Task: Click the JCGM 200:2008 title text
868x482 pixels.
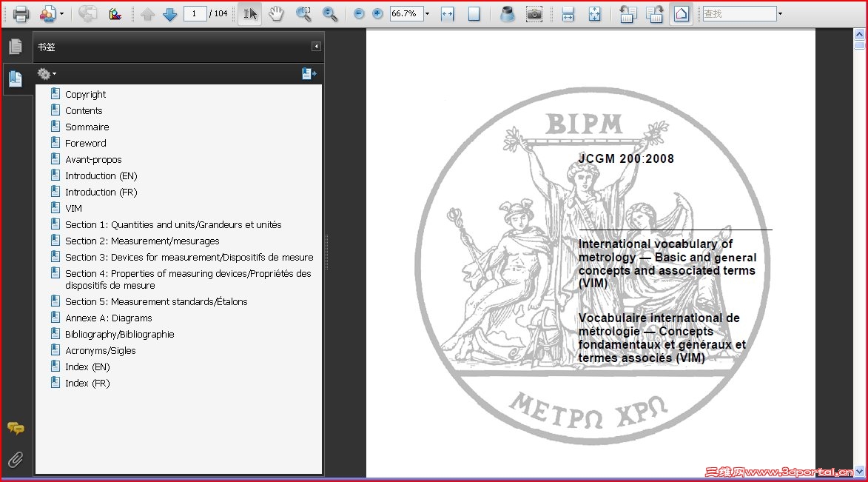Action: coord(626,158)
